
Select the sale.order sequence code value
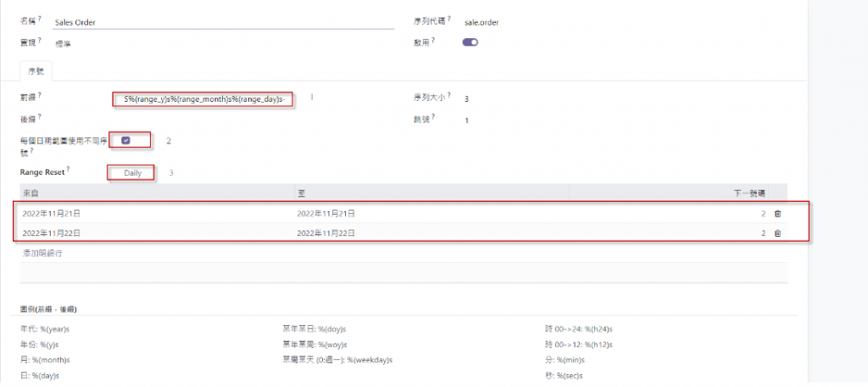pos(481,23)
